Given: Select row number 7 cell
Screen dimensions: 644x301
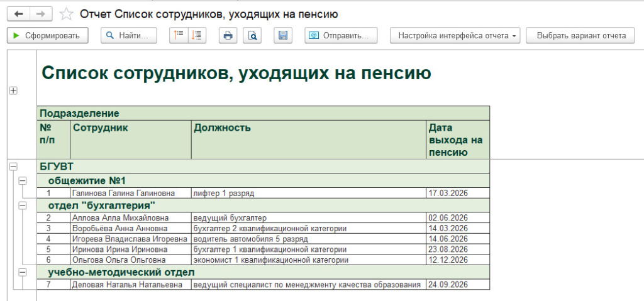Looking at the screenshot, I should (53, 285).
